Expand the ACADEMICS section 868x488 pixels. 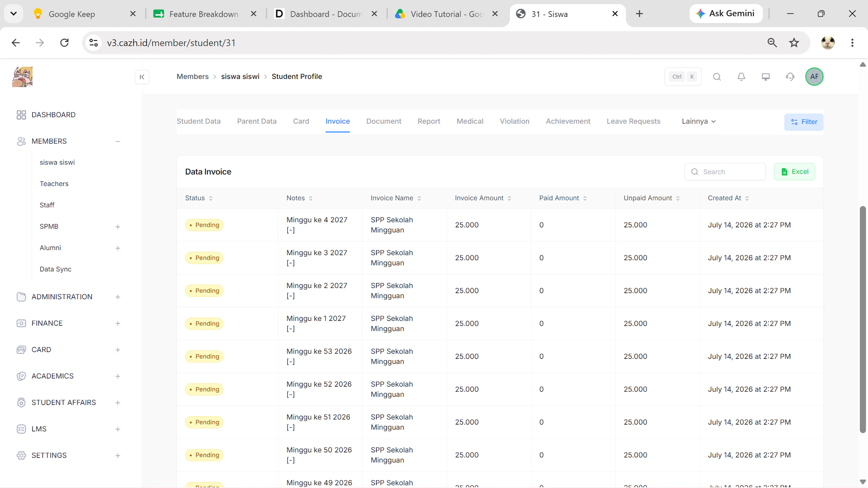(118, 376)
